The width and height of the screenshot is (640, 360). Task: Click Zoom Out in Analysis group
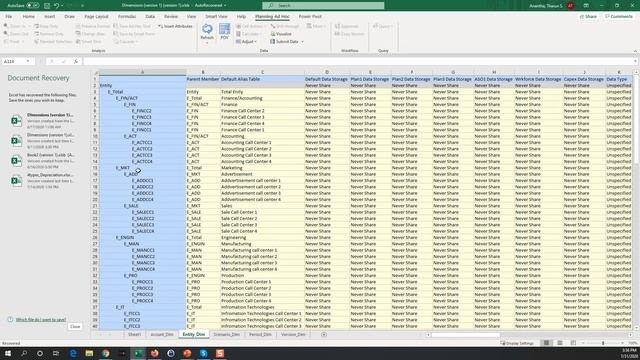(x=16, y=34)
